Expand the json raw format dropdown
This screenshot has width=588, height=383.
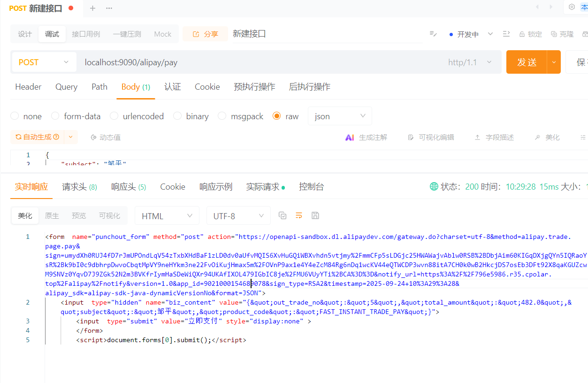pos(340,116)
